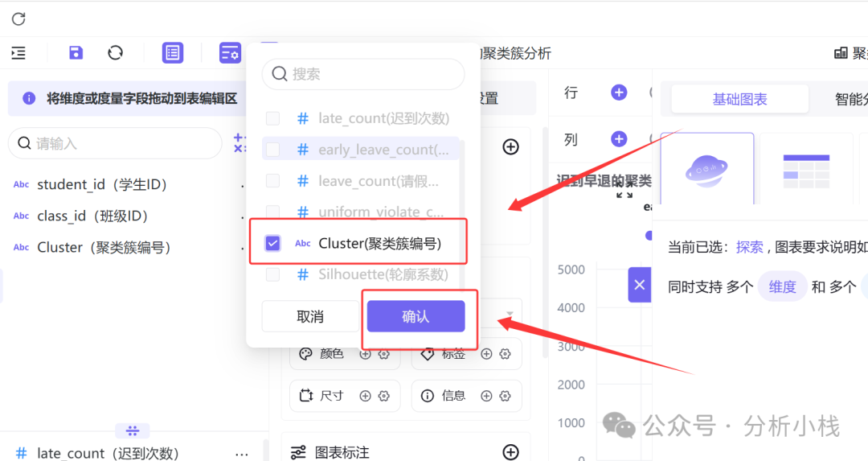Add field to 标签 with plus icon

(x=486, y=354)
